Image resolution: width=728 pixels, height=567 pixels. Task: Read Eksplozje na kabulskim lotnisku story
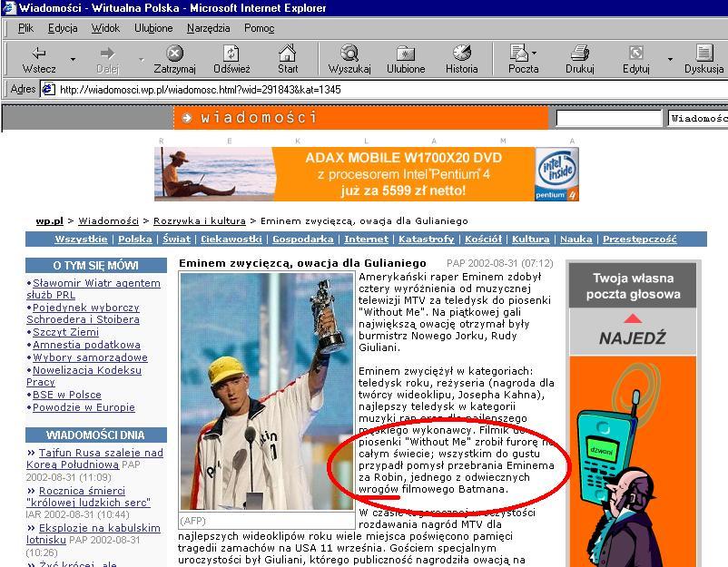(x=93, y=533)
